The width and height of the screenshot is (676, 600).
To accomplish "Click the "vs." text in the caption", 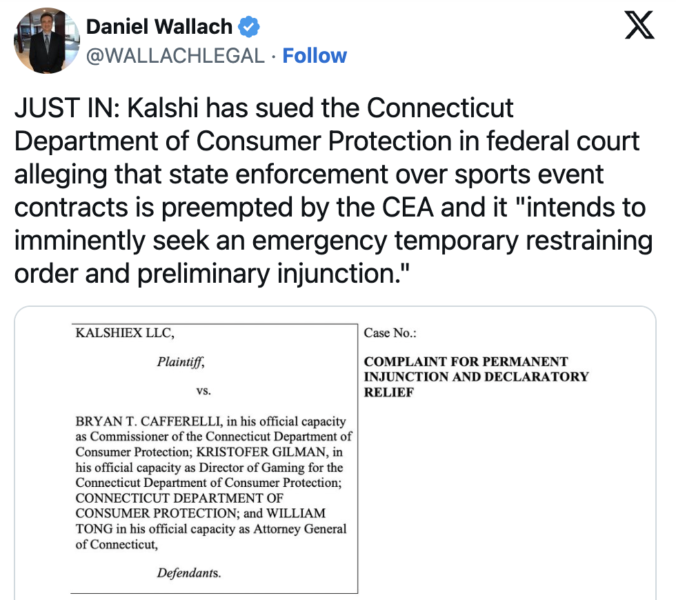I will [x=203, y=393].
